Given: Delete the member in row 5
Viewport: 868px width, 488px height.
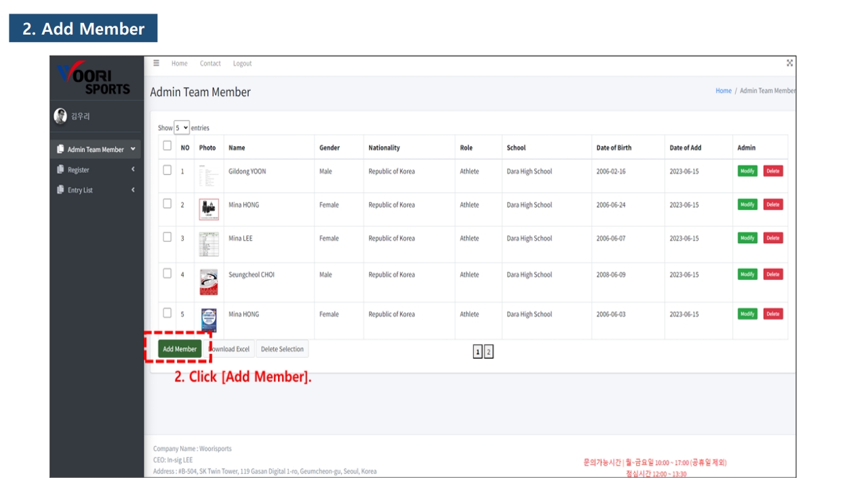Looking at the screenshot, I should point(773,314).
